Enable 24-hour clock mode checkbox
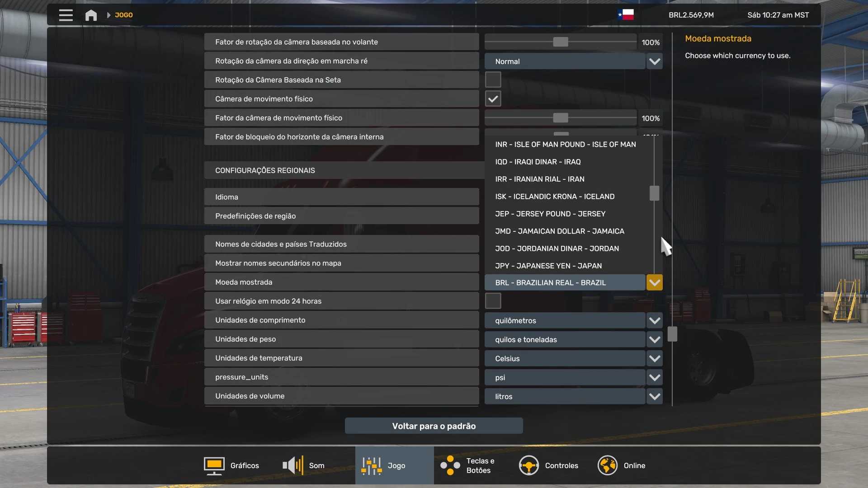 [x=493, y=301]
